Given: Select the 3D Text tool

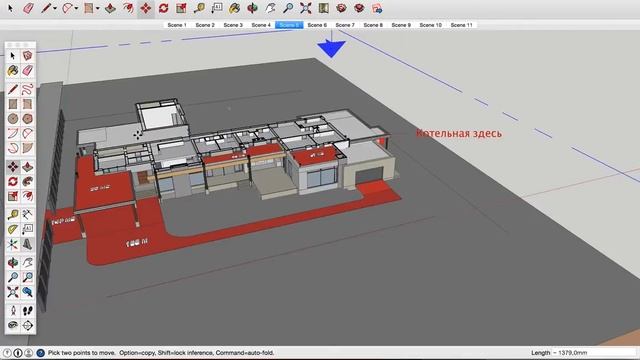Looking at the screenshot, I should [27, 244].
